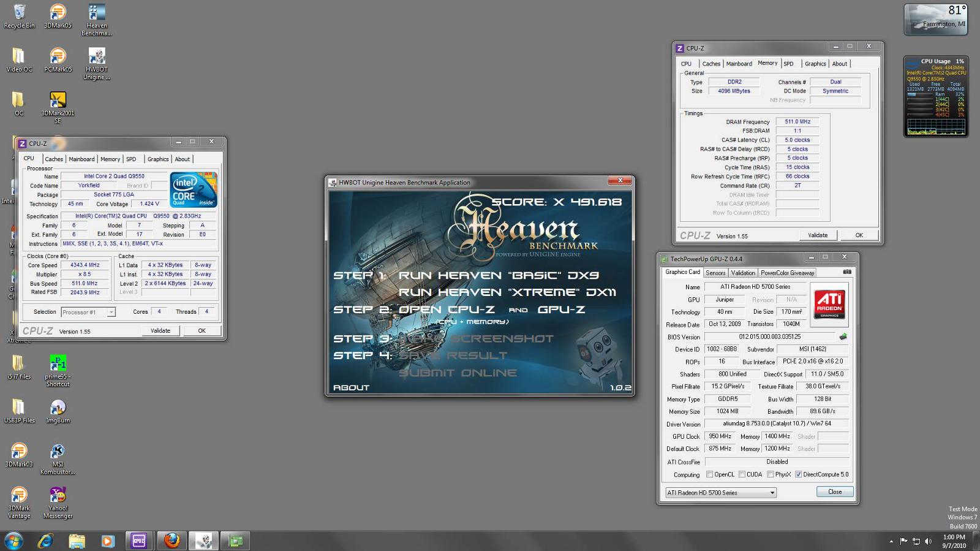980x551 pixels.
Task: Click the CPU Usage meter gadget
Action: 936,97
